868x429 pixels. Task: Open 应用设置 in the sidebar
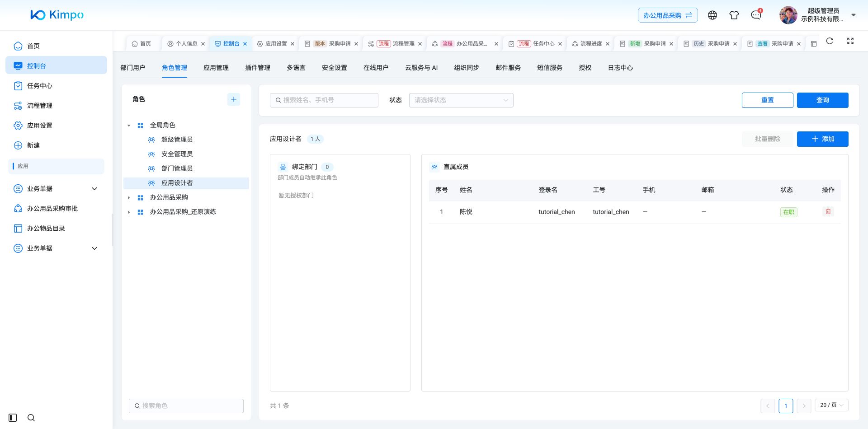[x=56, y=126]
